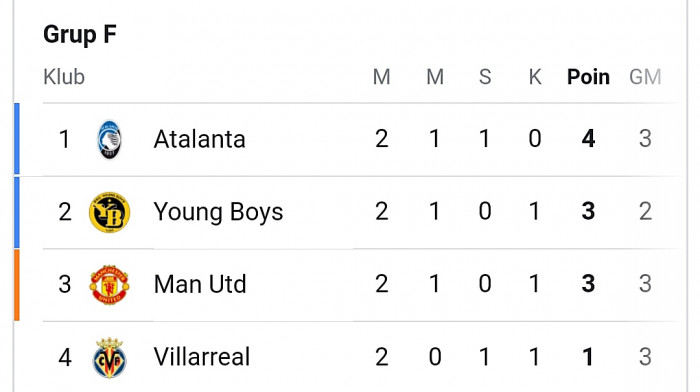Click the Manchester United crest icon

point(109,284)
